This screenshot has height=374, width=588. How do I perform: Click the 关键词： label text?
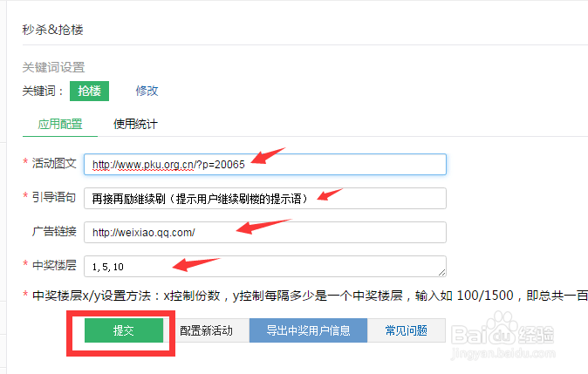[x=43, y=91]
